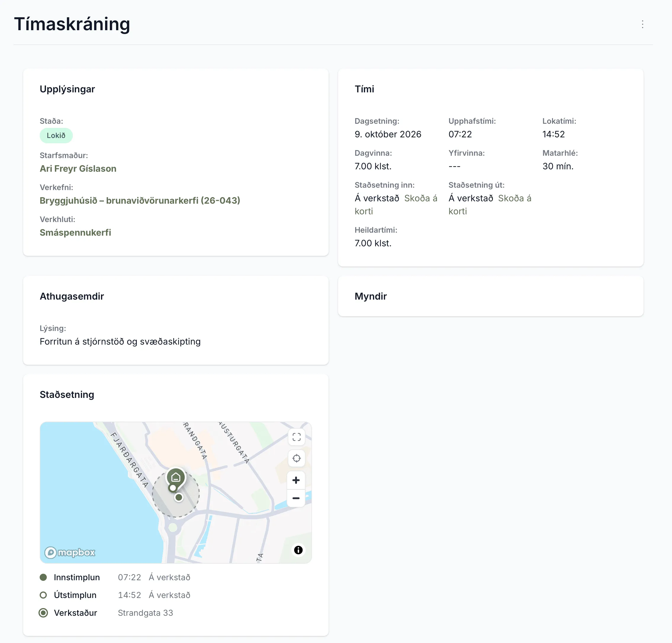Click the Lokið status badge

tap(56, 136)
